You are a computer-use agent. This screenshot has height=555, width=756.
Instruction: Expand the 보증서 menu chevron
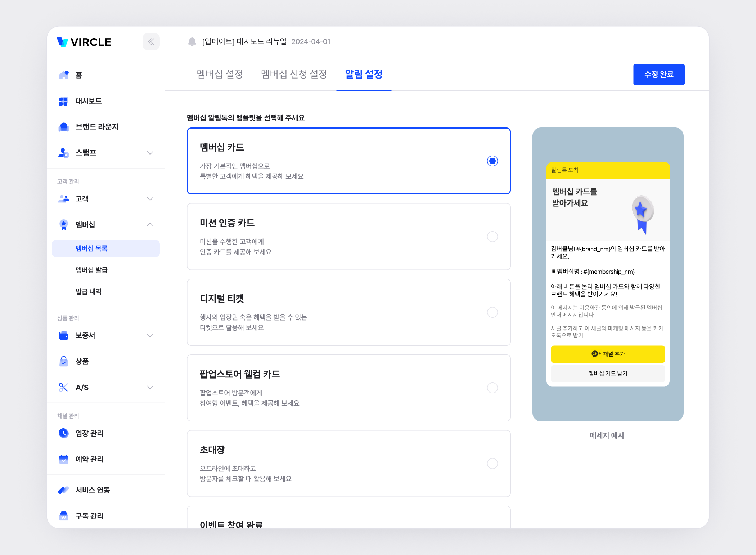[150, 335]
